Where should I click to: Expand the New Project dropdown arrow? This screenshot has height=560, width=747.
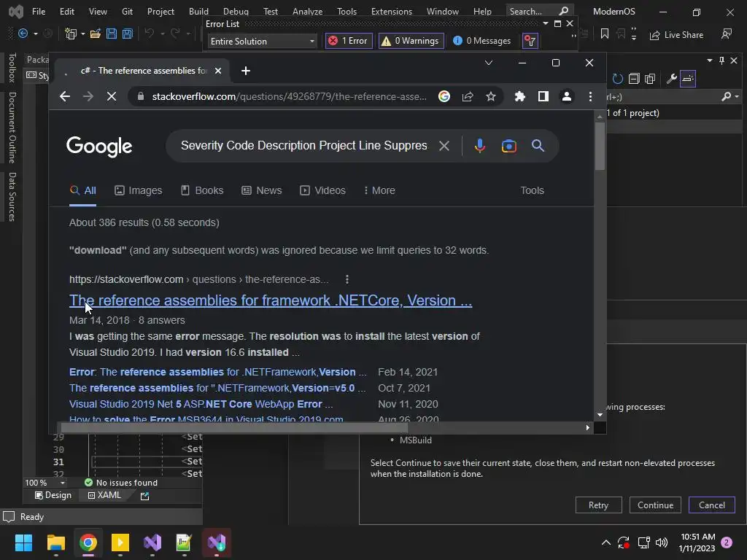click(83, 34)
